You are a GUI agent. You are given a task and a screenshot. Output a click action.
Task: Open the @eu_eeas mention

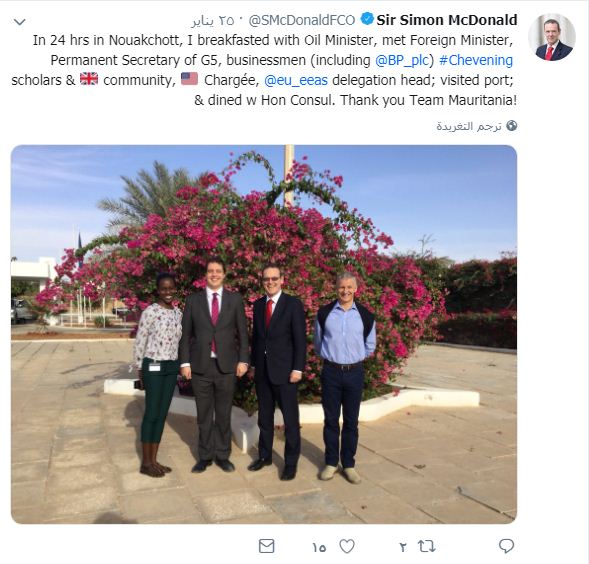[x=296, y=80]
